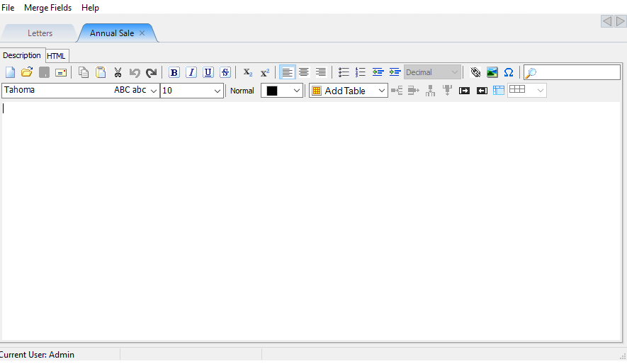Close the Annual Sale tab
Screen dimensions: 627x364
pyautogui.click(x=142, y=33)
